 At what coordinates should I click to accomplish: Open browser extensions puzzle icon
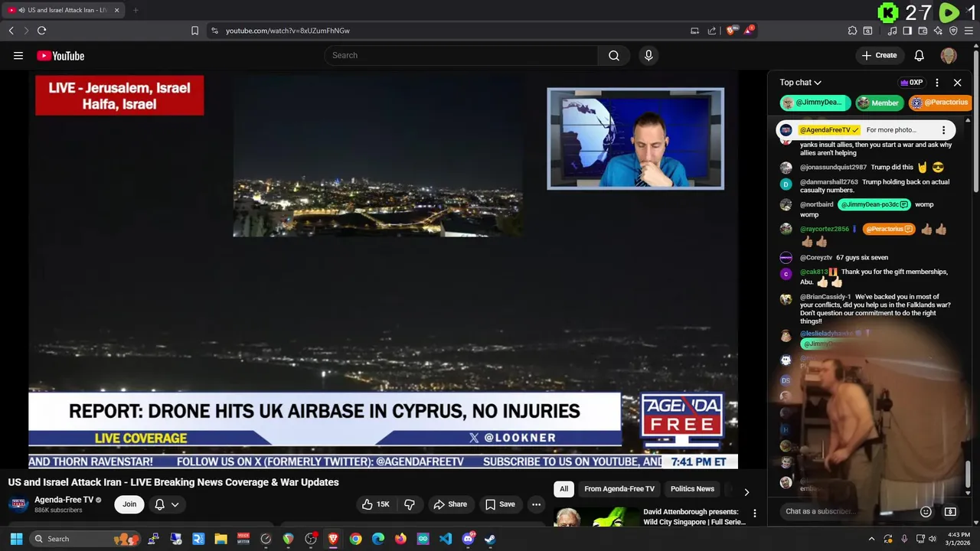(852, 31)
